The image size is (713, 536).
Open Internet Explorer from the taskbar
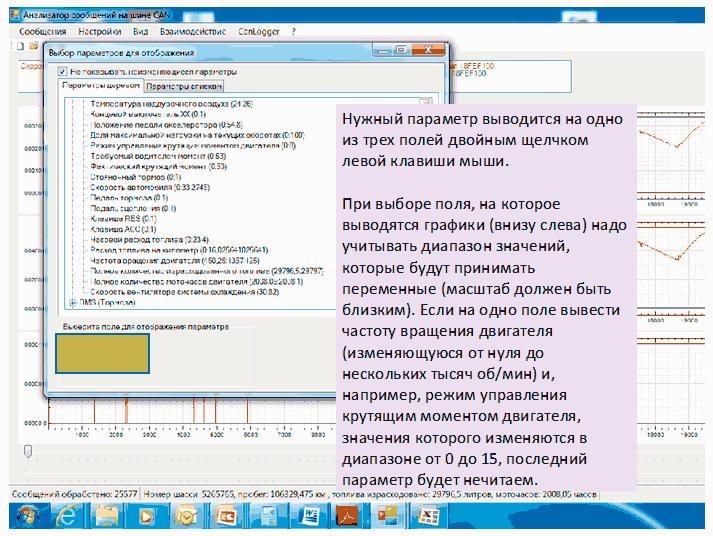click(x=67, y=516)
